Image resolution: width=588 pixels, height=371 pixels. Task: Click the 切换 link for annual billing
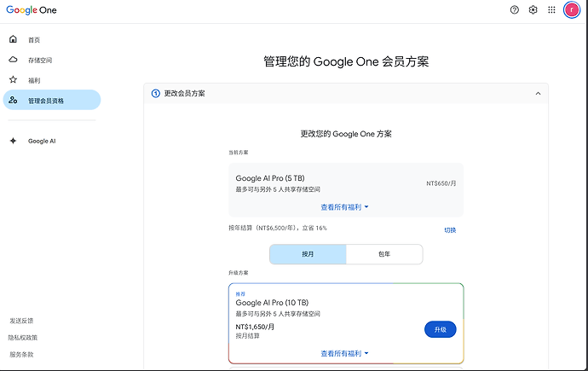(x=450, y=230)
